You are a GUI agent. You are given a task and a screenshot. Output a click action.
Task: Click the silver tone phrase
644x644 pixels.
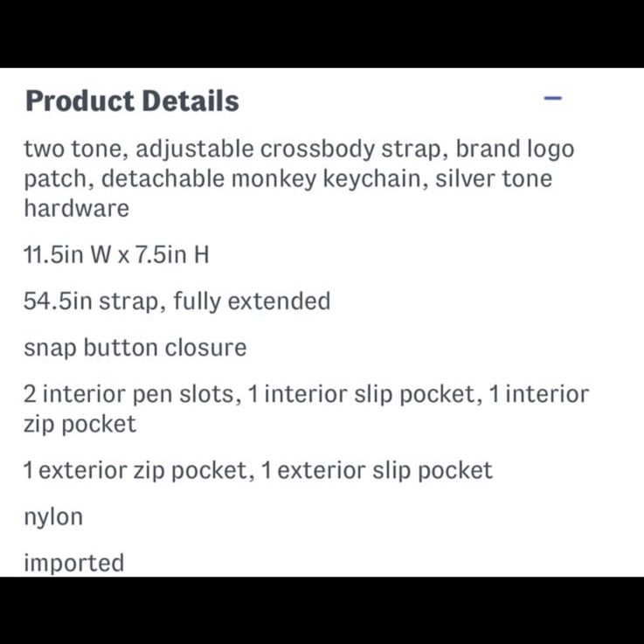pyautogui.click(x=494, y=178)
